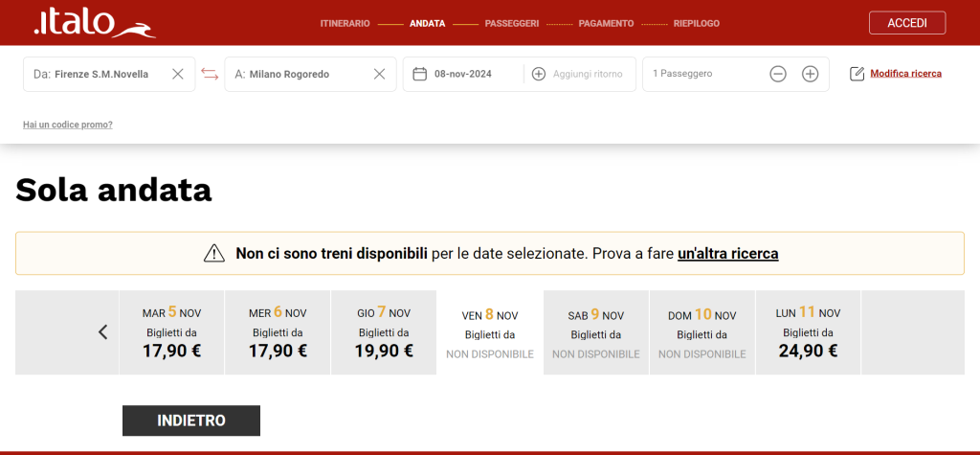Click the Da departure station field
980x455 pixels.
click(x=109, y=74)
